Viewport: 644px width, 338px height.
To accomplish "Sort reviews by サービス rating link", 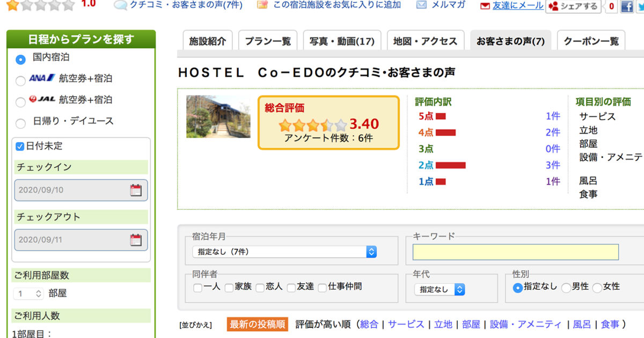I will [406, 324].
